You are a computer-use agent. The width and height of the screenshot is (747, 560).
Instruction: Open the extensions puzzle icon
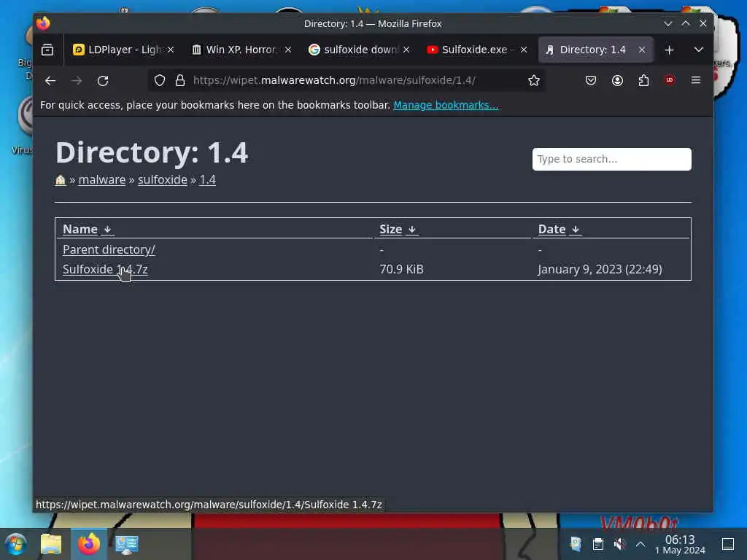pos(643,80)
